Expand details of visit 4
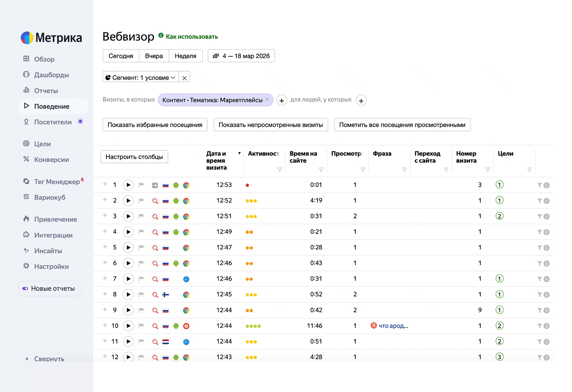The image size is (572, 392). click(x=105, y=232)
